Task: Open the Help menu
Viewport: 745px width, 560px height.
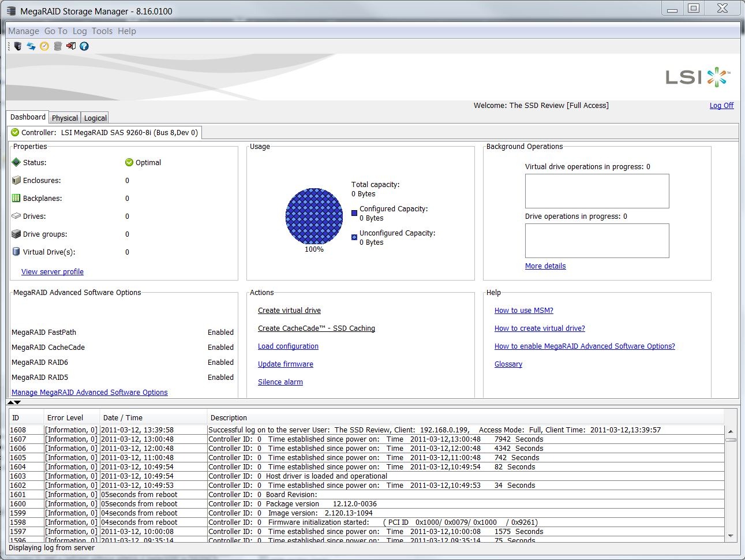Action: coord(127,31)
